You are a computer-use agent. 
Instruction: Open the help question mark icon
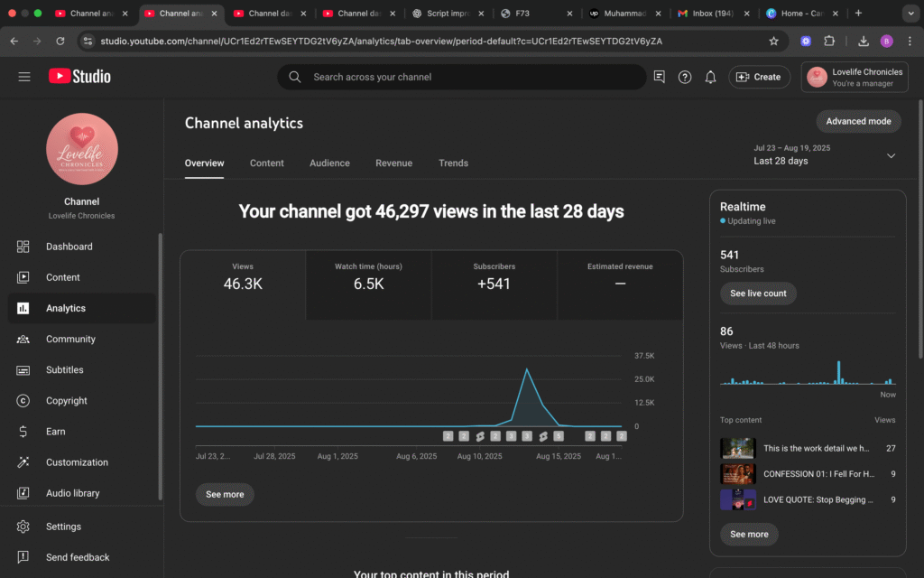click(x=685, y=77)
